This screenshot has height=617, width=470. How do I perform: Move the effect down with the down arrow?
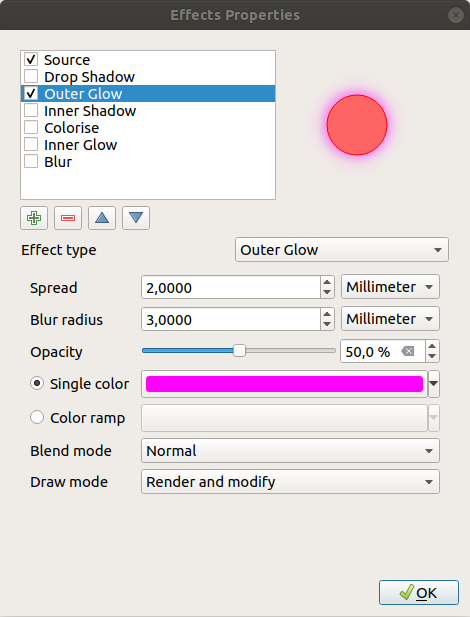[x=136, y=218]
